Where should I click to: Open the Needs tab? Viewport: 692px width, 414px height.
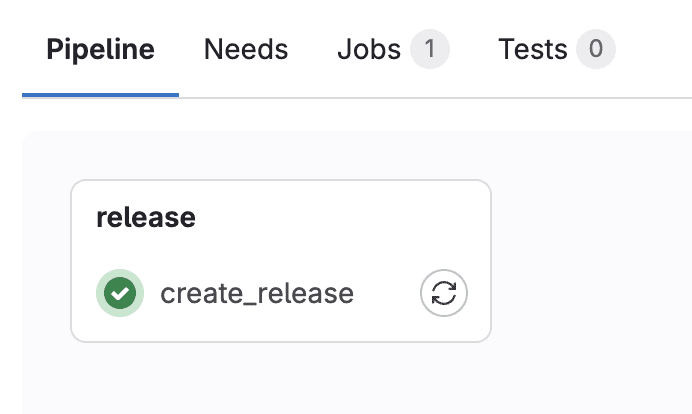point(246,49)
